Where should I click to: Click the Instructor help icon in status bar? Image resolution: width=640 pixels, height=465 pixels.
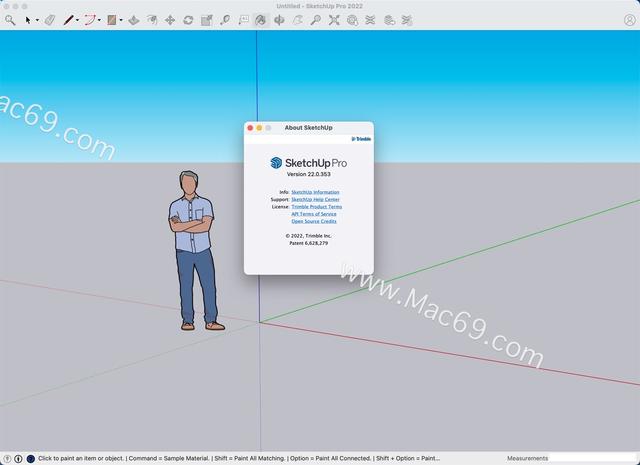[7, 458]
